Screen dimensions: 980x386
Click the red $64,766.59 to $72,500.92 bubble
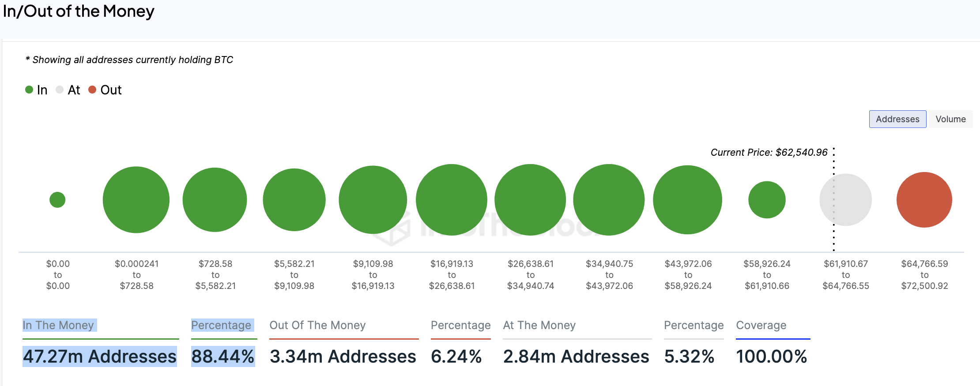[924, 200]
